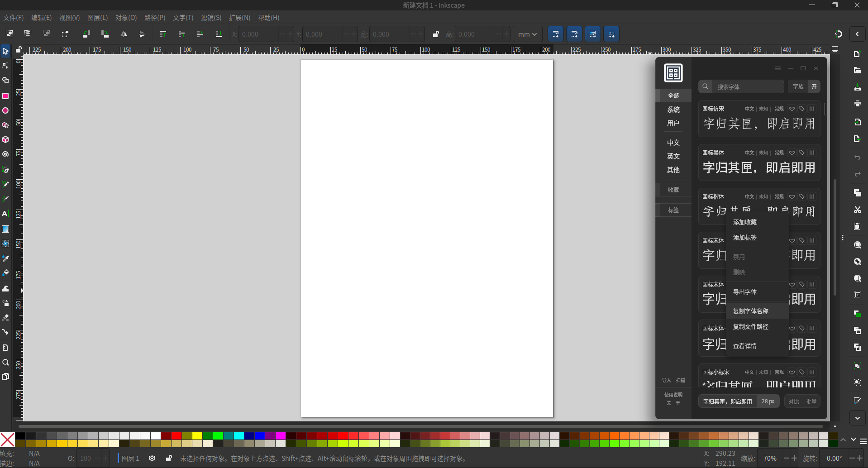Toggle the 开 switch beside 字族

click(x=814, y=86)
